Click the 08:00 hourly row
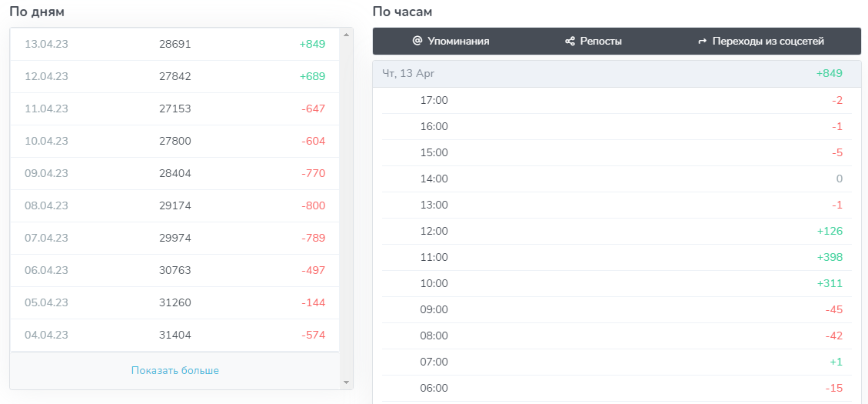Screen dimensions: 868x404 [617, 336]
